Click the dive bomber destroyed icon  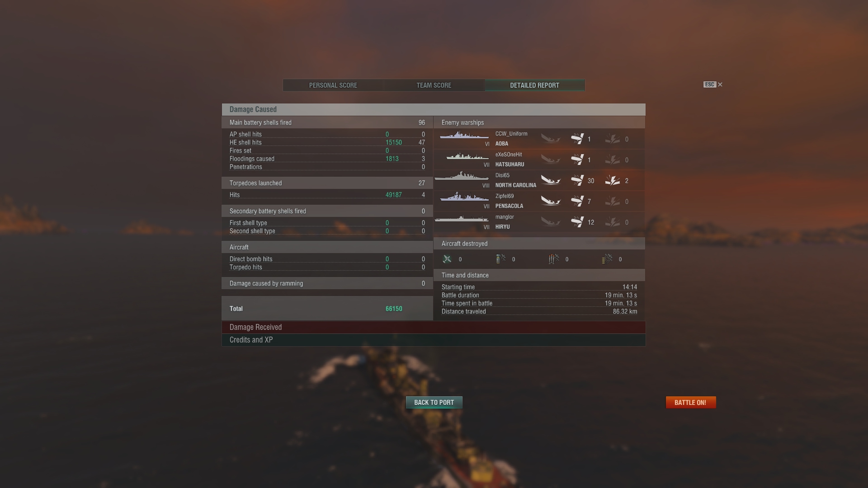coord(500,259)
